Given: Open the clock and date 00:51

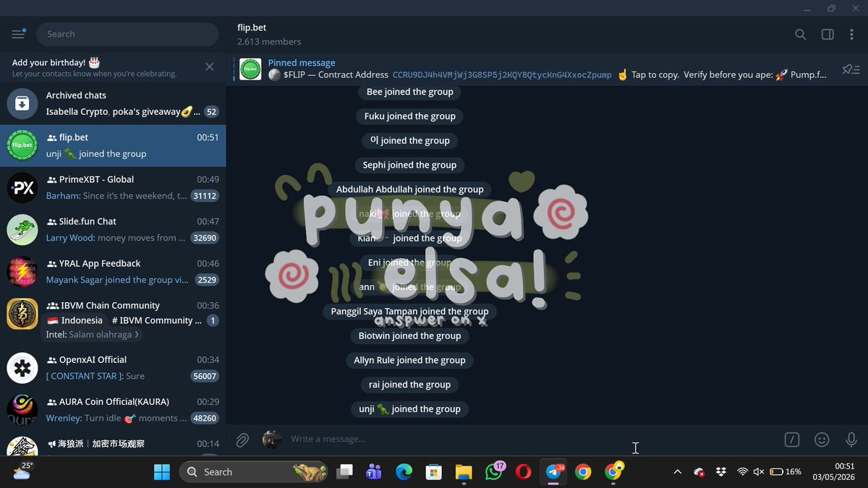Looking at the screenshot, I should [x=834, y=472].
